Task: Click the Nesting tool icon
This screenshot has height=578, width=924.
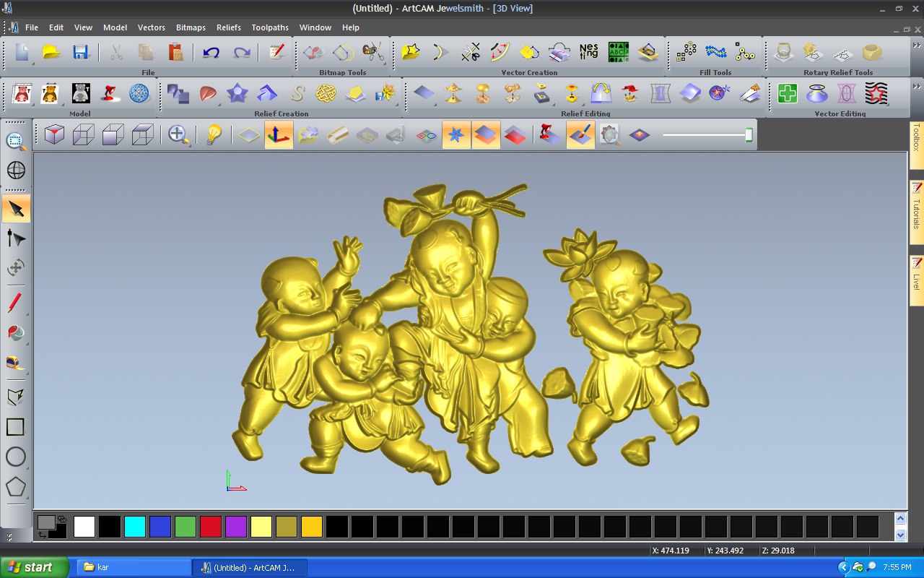Action: [589, 52]
